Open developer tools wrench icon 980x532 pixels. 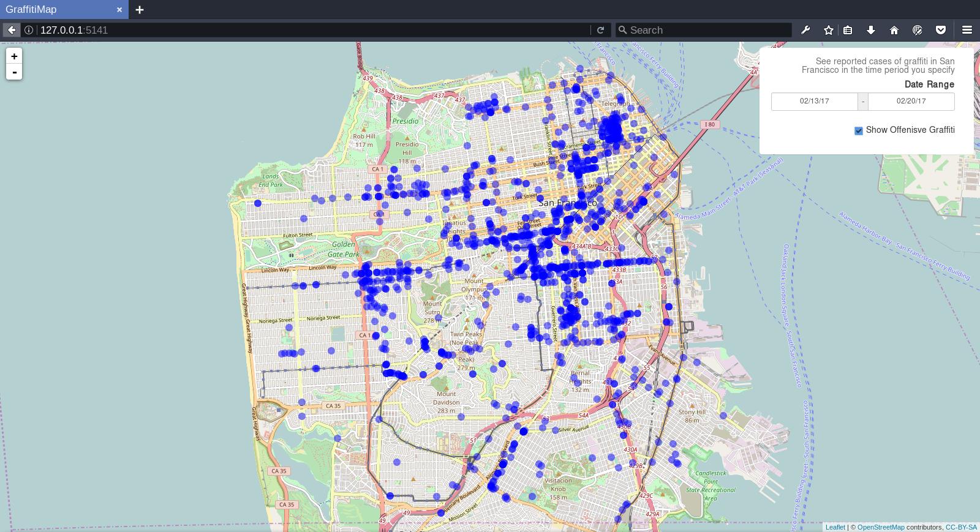tap(805, 30)
